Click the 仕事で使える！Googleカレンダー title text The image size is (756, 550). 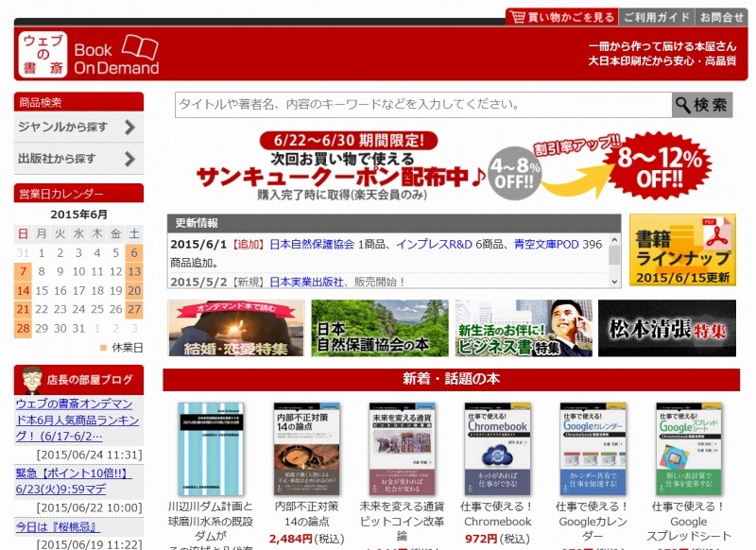pyautogui.click(x=593, y=521)
